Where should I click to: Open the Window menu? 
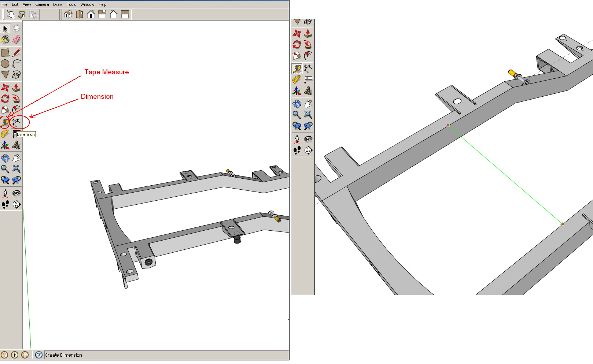pos(87,4)
